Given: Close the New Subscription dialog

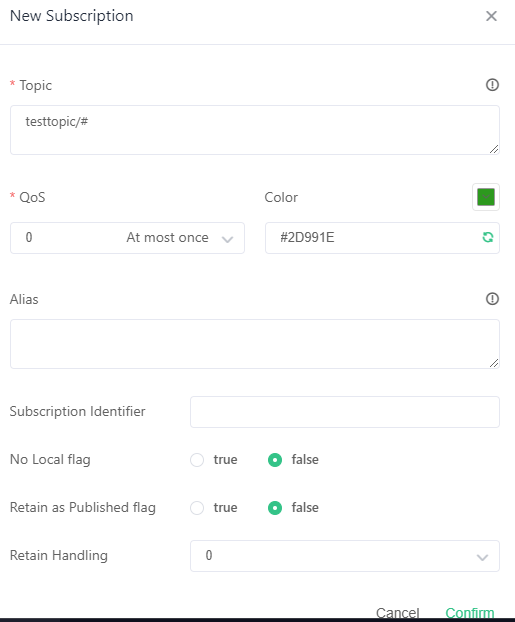Looking at the screenshot, I should click(x=491, y=16).
